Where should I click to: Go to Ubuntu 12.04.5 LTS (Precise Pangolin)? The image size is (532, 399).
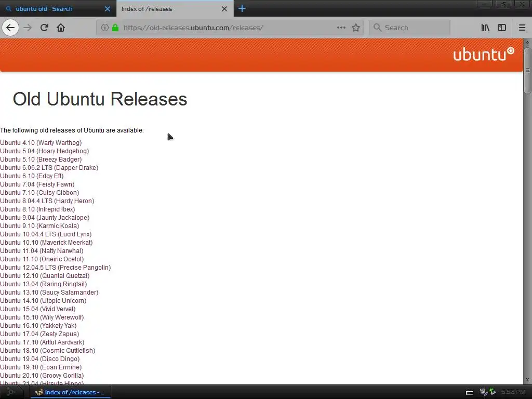point(55,268)
